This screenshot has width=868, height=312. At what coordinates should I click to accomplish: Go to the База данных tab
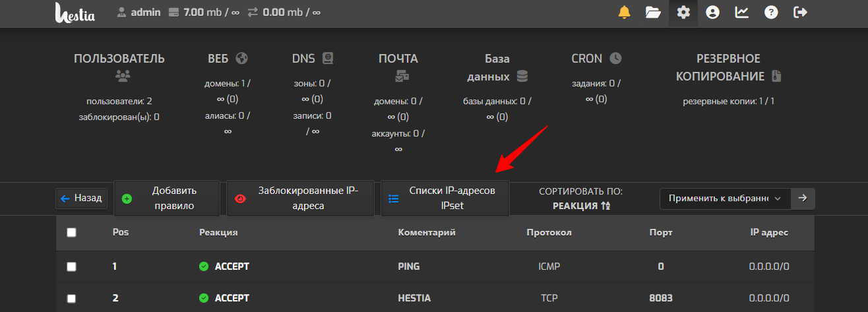tap(497, 68)
